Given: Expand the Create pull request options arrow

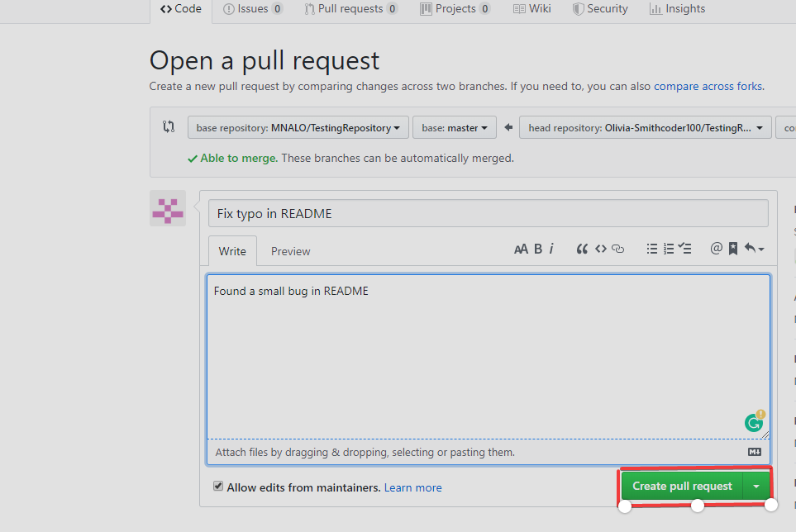Looking at the screenshot, I should (756, 487).
